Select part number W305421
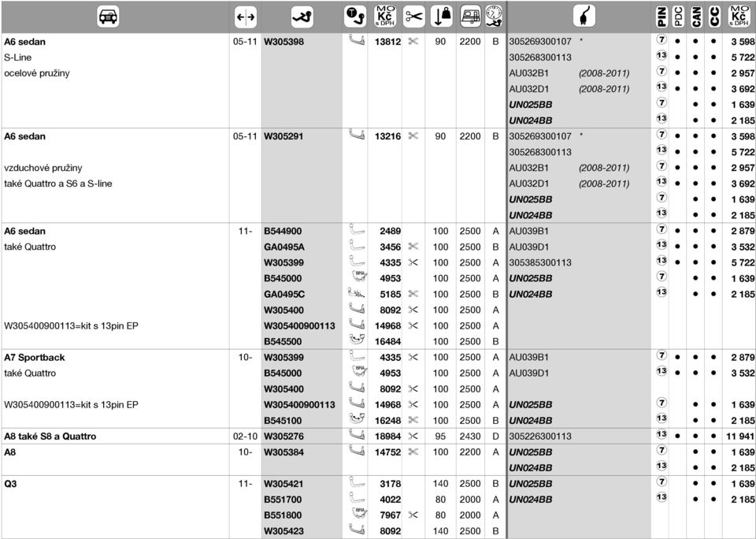The height and width of the screenshot is (539, 756). point(283,484)
